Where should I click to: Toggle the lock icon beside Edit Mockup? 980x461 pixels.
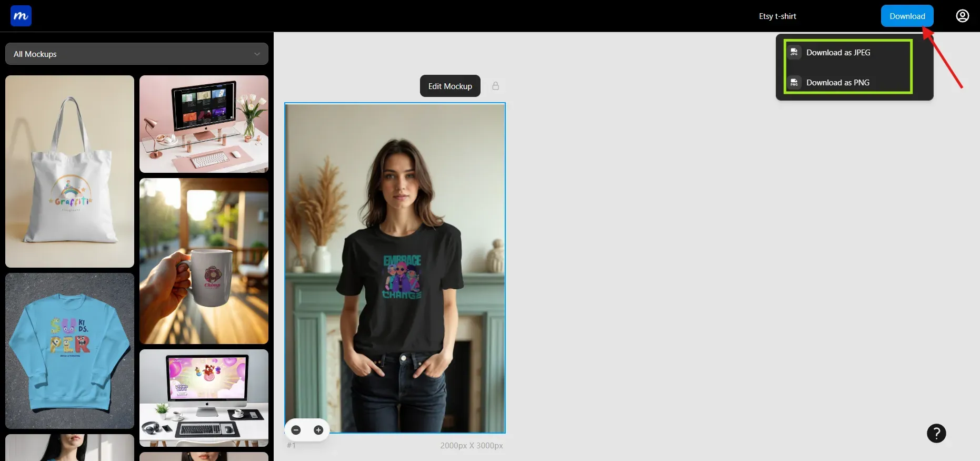click(x=495, y=86)
